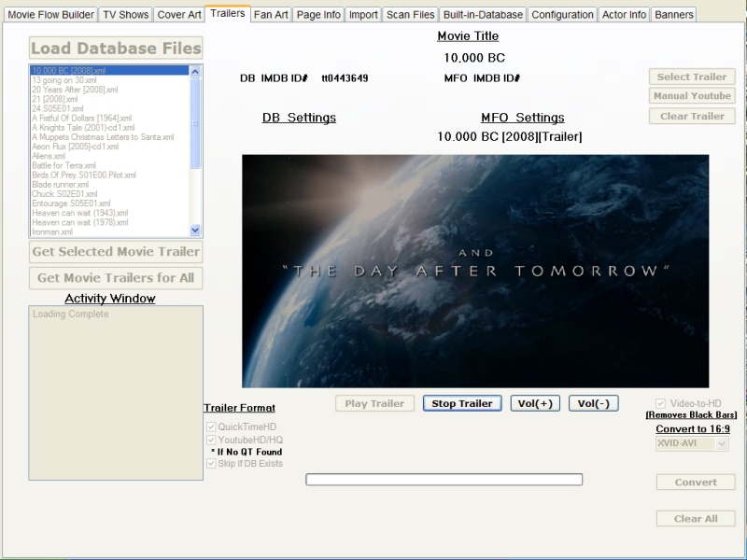Click Get Selected Movie Trailer button
This screenshot has width=747, height=560.
pyautogui.click(x=116, y=252)
